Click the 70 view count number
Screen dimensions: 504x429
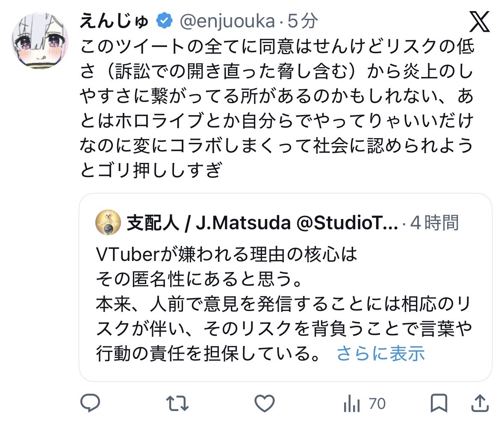point(377,403)
